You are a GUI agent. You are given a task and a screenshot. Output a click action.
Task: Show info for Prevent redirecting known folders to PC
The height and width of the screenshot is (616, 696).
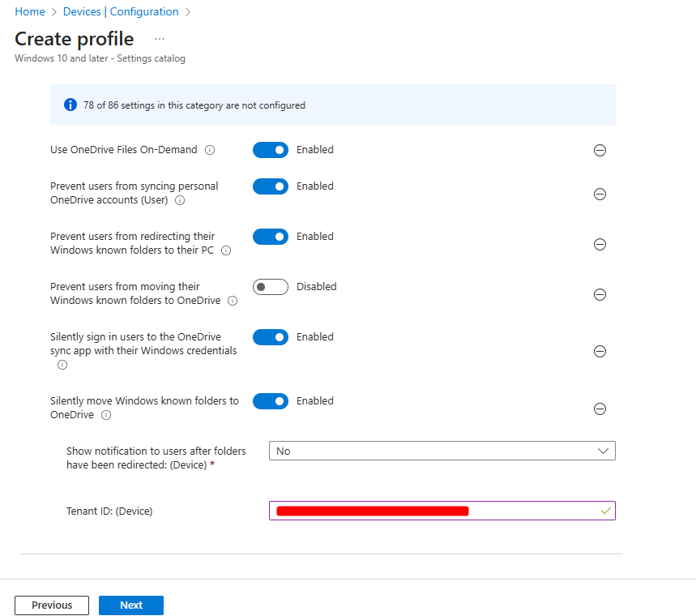tap(226, 250)
